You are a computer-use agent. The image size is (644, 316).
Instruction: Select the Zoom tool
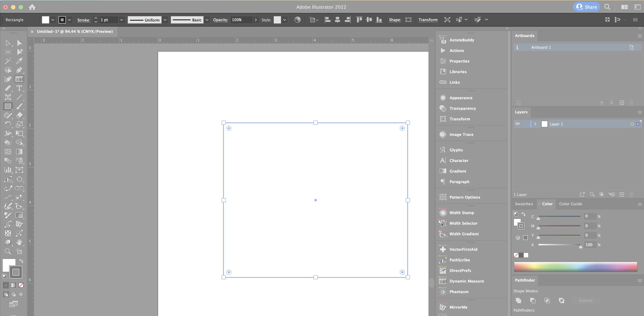coord(8,251)
